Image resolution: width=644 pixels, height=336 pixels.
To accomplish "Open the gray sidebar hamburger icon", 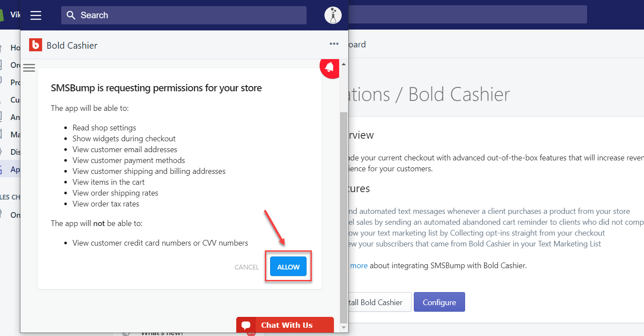I will pos(29,68).
